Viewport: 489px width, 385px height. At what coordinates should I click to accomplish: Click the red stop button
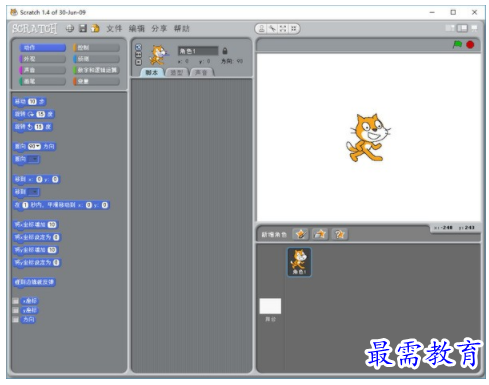(470, 45)
